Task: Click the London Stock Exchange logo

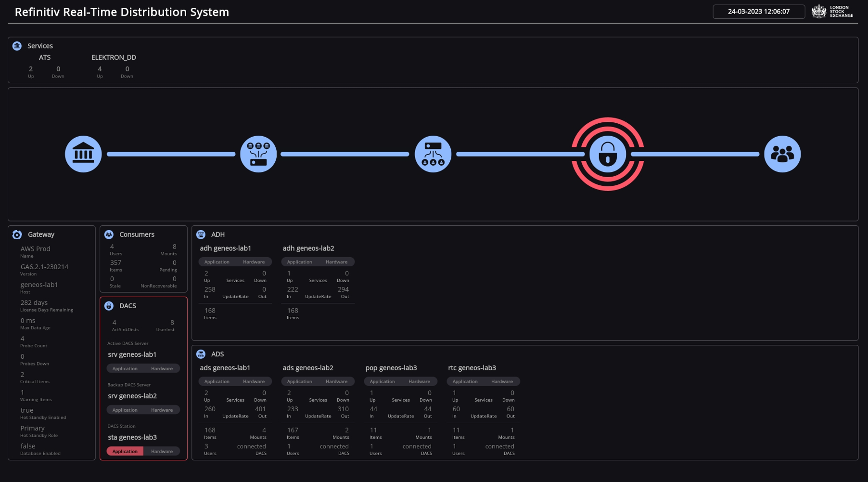Action: tap(832, 12)
